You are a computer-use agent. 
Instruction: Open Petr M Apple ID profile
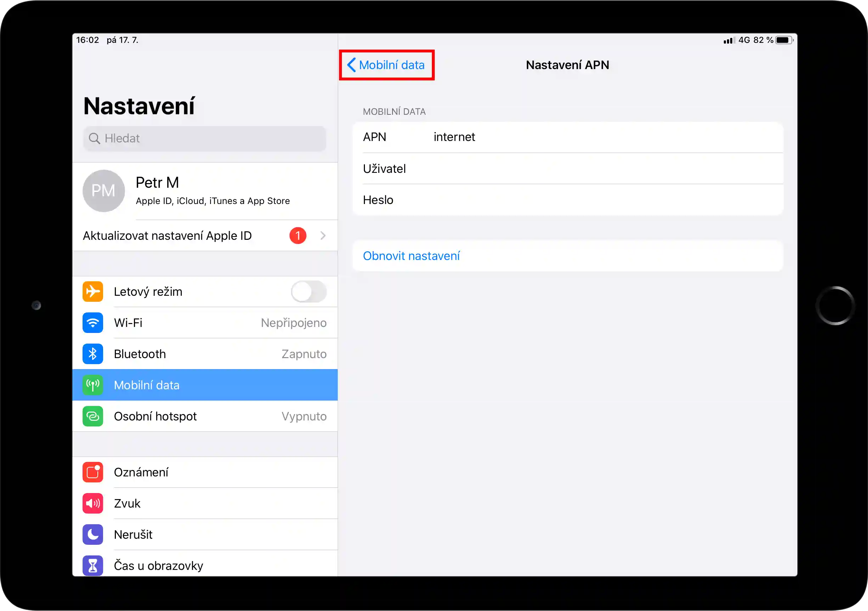pos(213,191)
